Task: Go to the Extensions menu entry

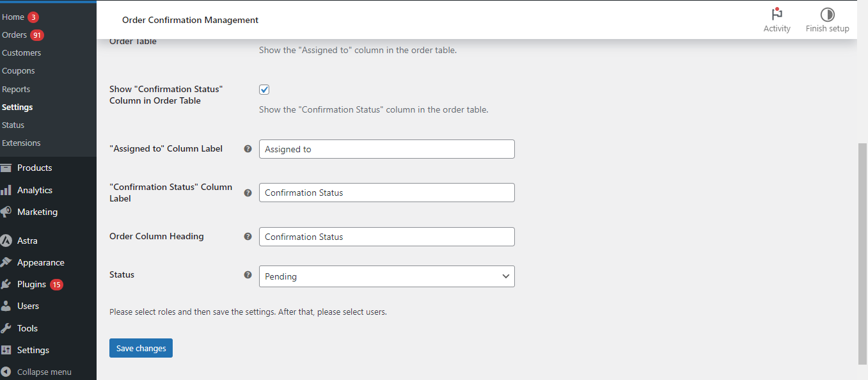Action: (20, 143)
